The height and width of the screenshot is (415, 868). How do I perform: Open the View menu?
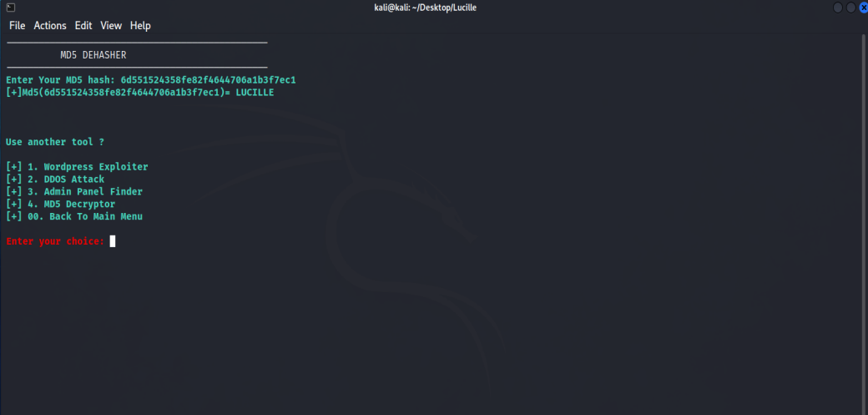click(x=111, y=26)
